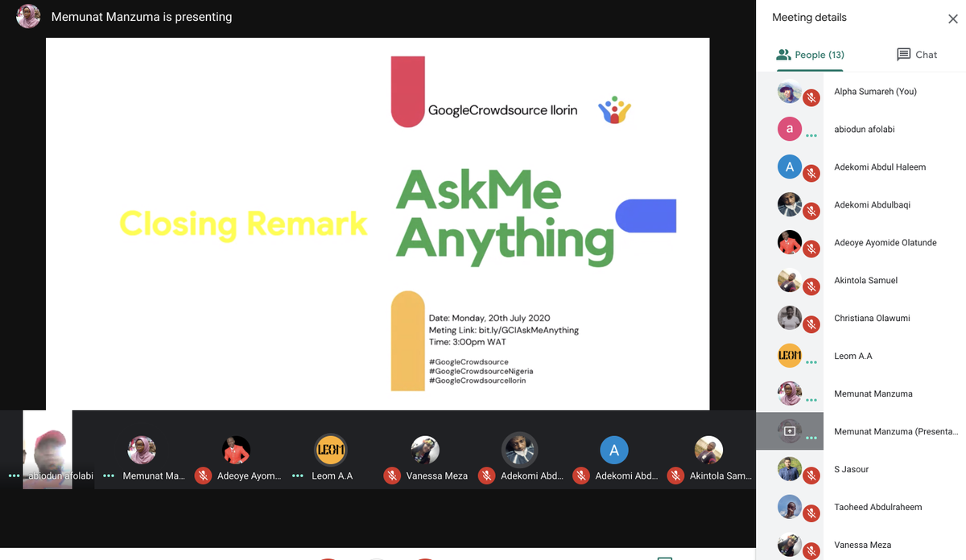Viewport: 966px width, 560px height.
Task: Click muted mic on Adeoye Ayom... tile
Action: click(203, 476)
